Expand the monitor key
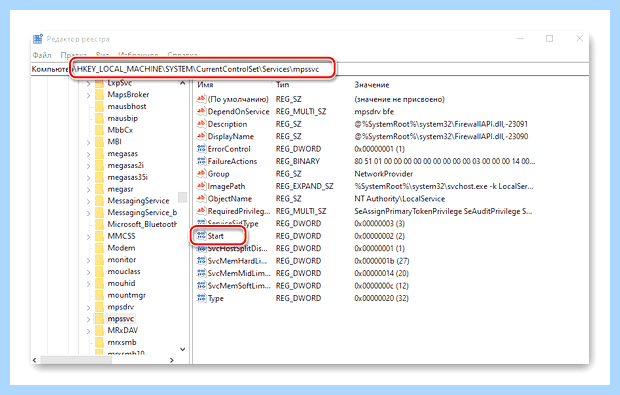Viewport: 620px width, 395px height. (x=89, y=260)
